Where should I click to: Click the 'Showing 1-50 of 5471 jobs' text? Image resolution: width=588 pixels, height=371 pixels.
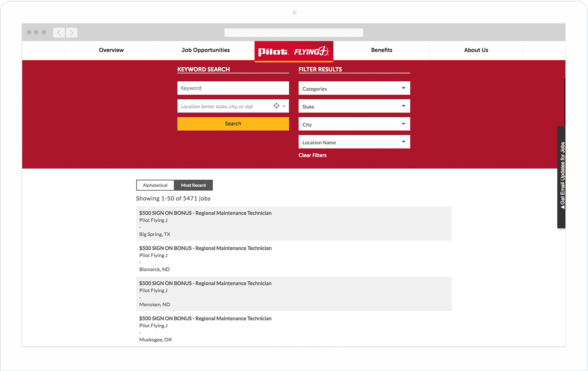173,198
